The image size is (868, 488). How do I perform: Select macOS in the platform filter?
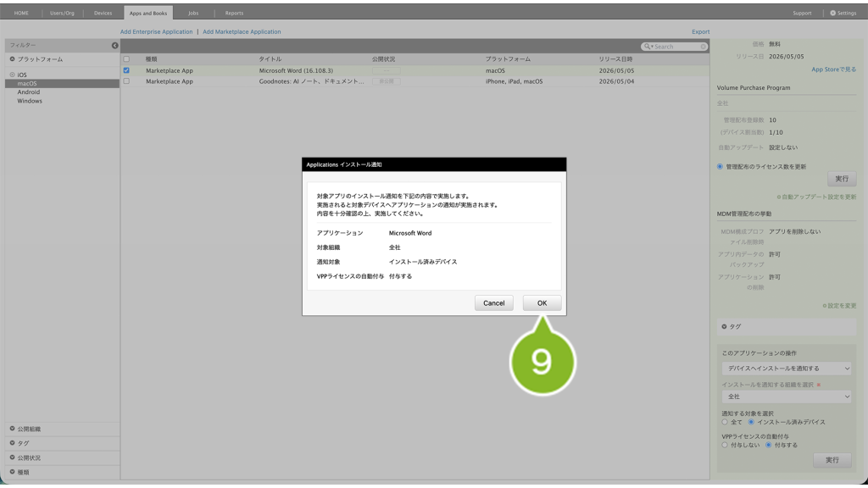(x=62, y=84)
